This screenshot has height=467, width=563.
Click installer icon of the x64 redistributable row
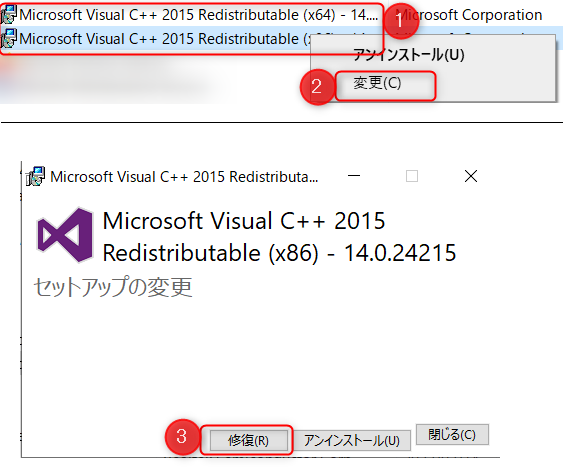coord(9,15)
